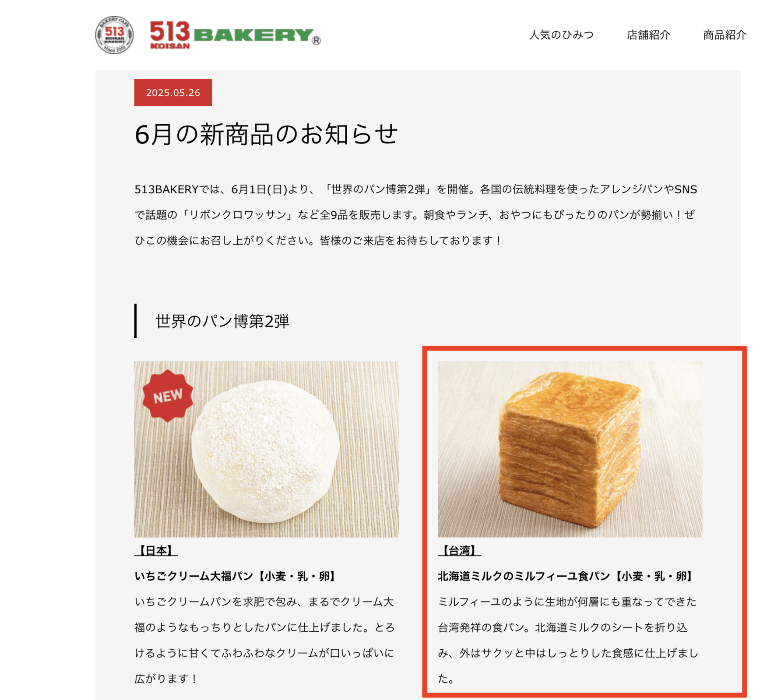Screen dimensions: 767x700
Task: Click the 513 BAKERY KOISAN wordmark logo
Action: 236,35
